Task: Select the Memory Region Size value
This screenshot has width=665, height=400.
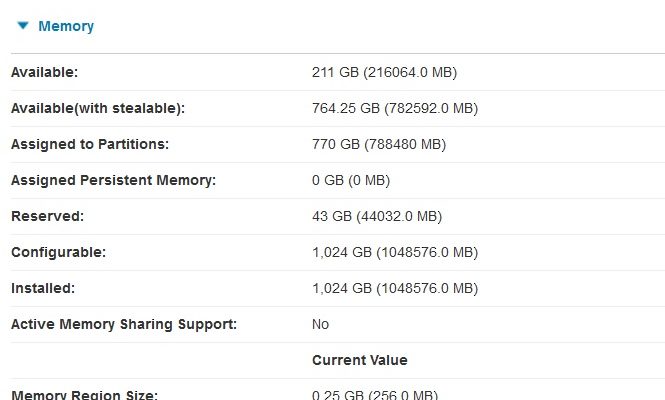Action: point(374,395)
